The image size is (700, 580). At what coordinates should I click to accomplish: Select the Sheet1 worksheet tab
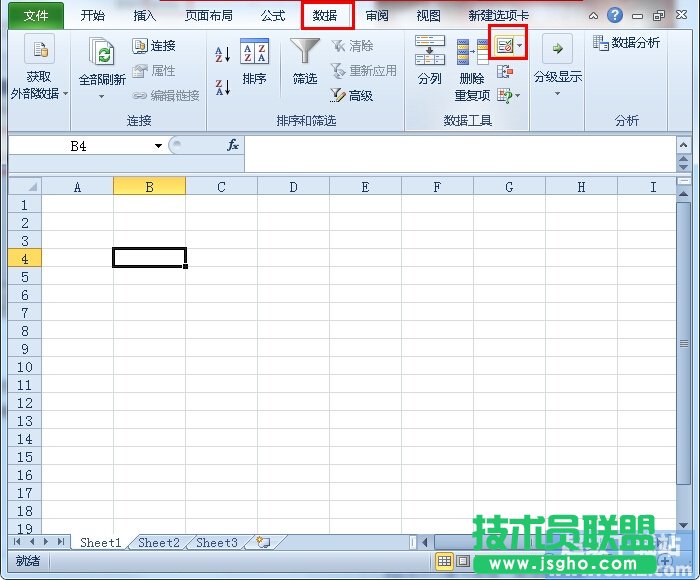coord(100,542)
